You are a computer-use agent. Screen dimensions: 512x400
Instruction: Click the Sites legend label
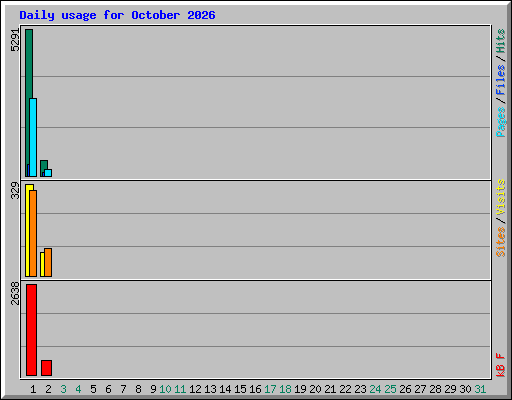(x=500, y=242)
